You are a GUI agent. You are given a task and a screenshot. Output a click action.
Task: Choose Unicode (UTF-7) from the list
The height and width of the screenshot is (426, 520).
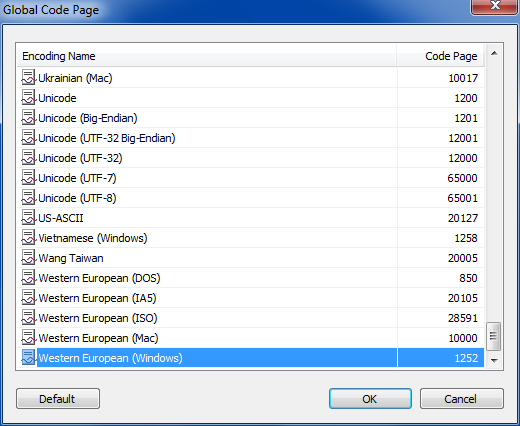(251, 178)
